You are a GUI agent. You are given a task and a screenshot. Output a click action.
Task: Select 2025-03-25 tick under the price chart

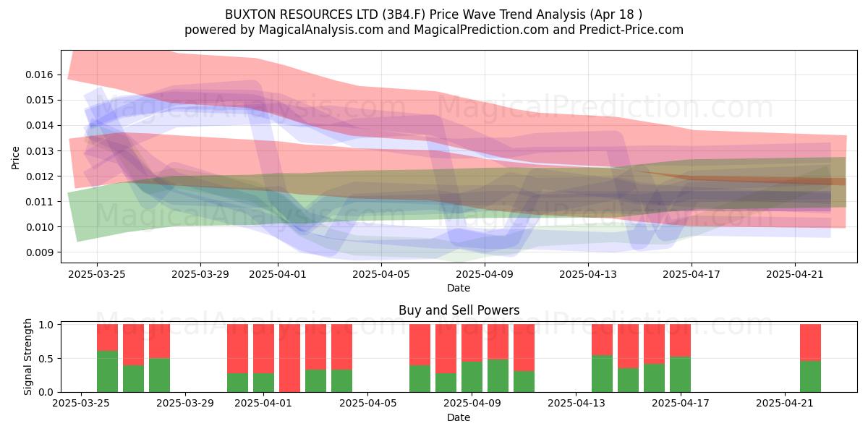coord(98,275)
